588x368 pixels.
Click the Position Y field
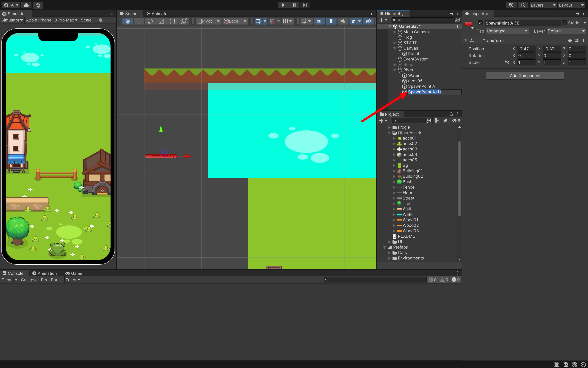coord(552,49)
